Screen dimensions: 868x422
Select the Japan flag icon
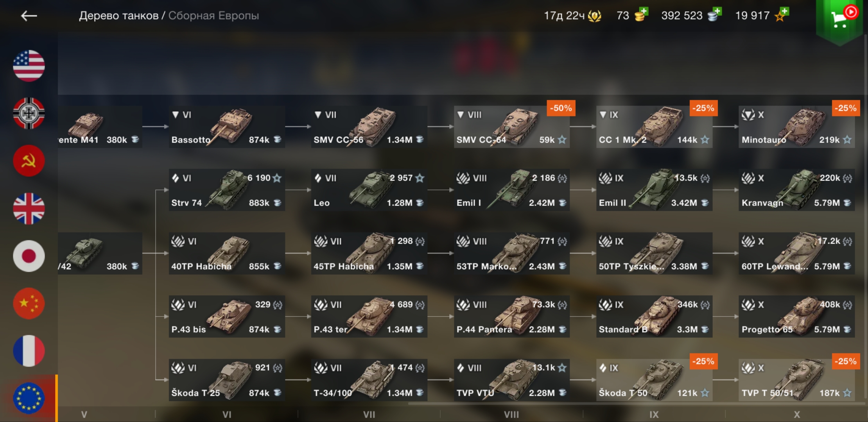pos(29,256)
